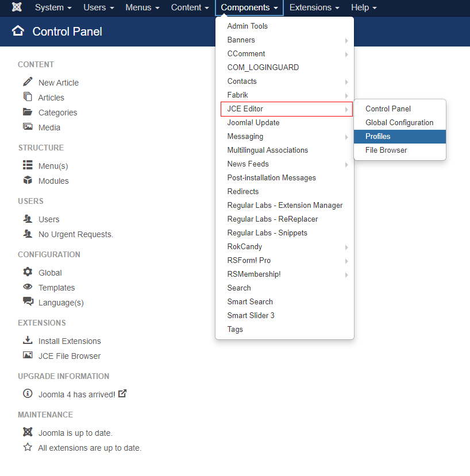Click external link icon after Joomla 4 has arrived

pyautogui.click(x=122, y=393)
